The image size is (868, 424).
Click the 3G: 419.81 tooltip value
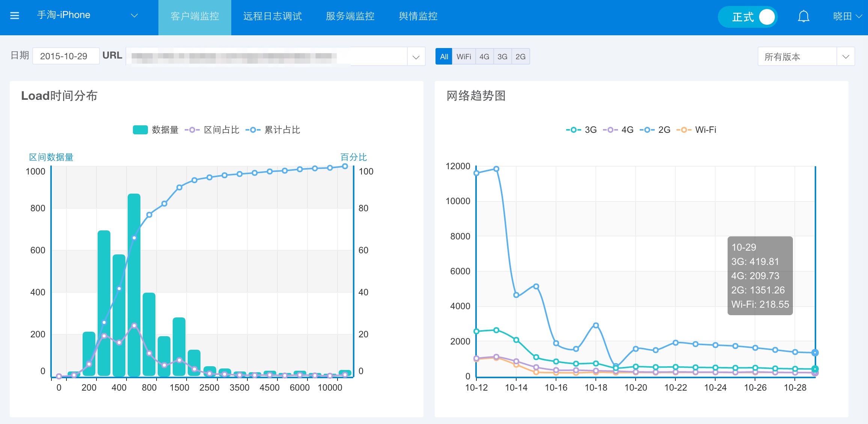click(x=755, y=262)
